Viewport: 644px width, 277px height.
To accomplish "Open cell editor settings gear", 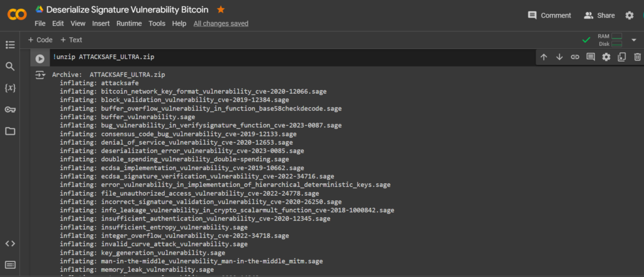I will [x=606, y=57].
